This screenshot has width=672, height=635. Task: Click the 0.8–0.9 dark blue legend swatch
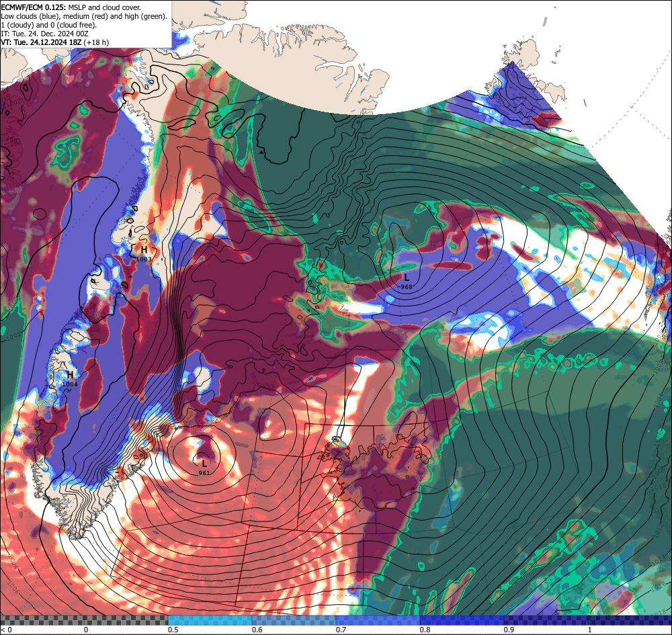(462, 620)
